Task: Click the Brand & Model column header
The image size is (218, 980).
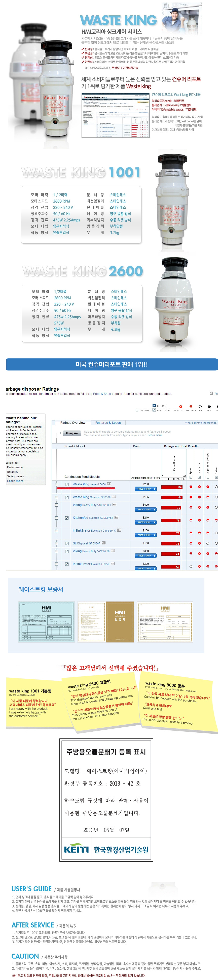Action: [x=75, y=446]
